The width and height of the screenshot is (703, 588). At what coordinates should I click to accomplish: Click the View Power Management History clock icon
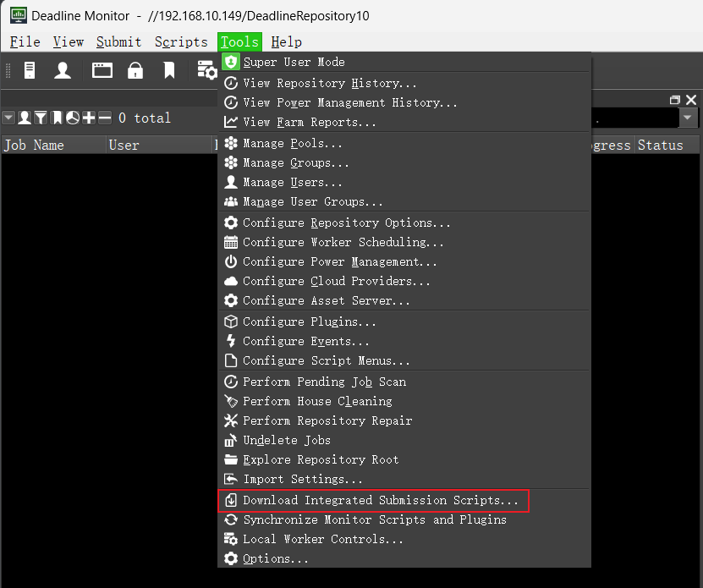click(x=230, y=102)
